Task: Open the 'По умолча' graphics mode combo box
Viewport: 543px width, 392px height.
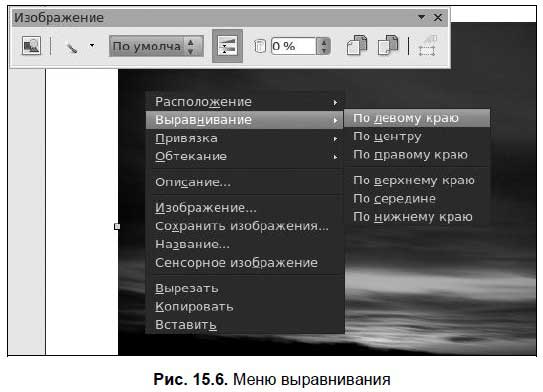Action: click(x=156, y=46)
